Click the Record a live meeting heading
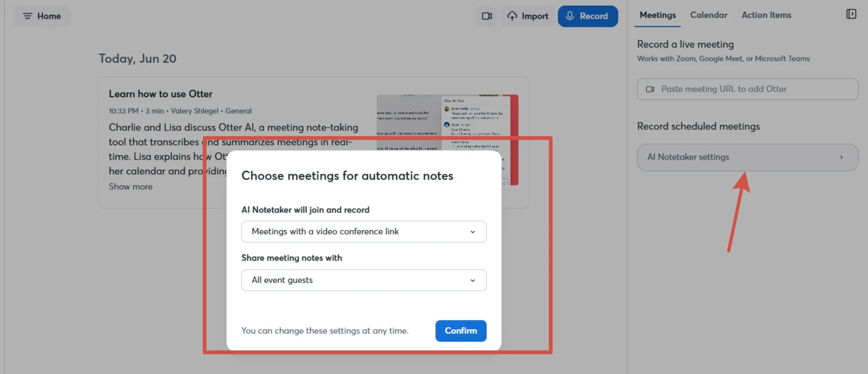This screenshot has height=374, width=868. click(685, 44)
